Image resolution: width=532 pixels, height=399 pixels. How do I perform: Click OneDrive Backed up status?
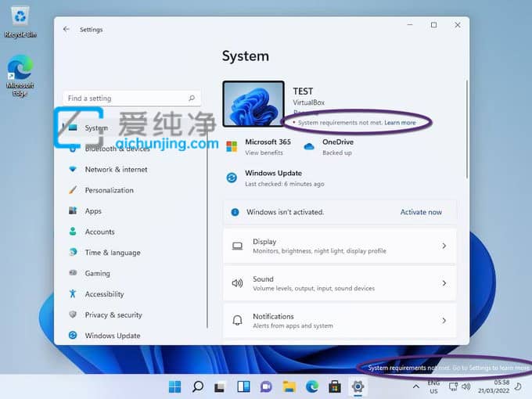(337, 153)
